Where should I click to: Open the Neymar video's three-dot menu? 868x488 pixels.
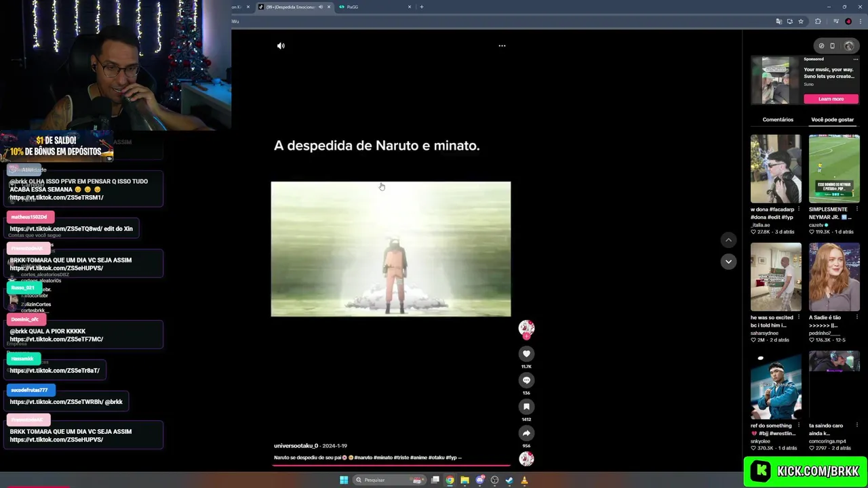click(x=857, y=209)
